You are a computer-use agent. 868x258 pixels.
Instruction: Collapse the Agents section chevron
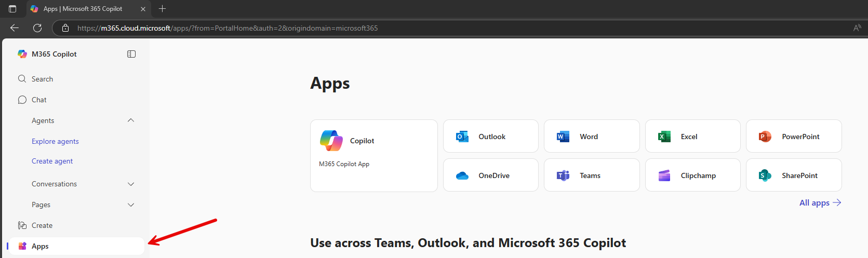point(131,120)
